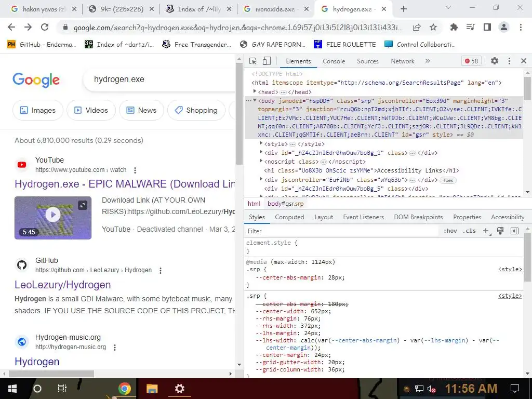
Task: Open more options for GitHub result
Action: click(161, 270)
